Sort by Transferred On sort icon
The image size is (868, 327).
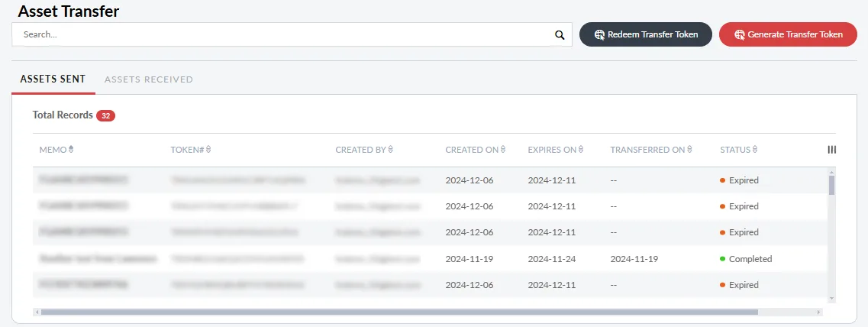tap(689, 150)
